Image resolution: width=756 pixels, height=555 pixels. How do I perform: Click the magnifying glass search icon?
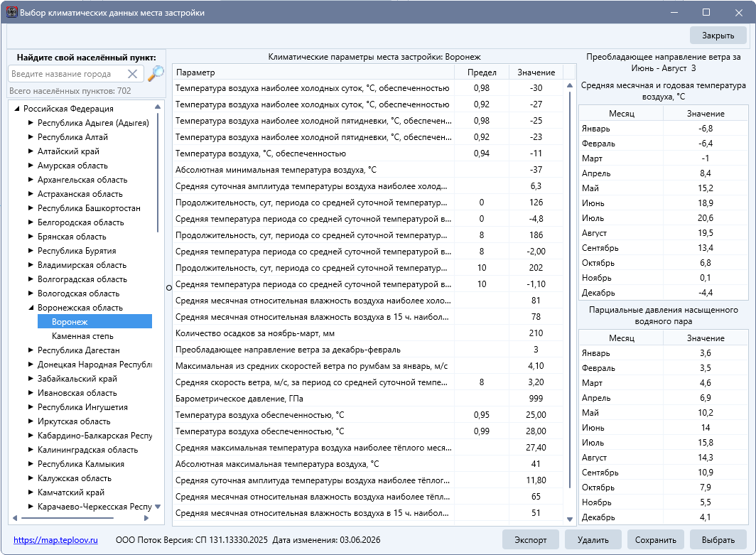[x=156, y=73]
